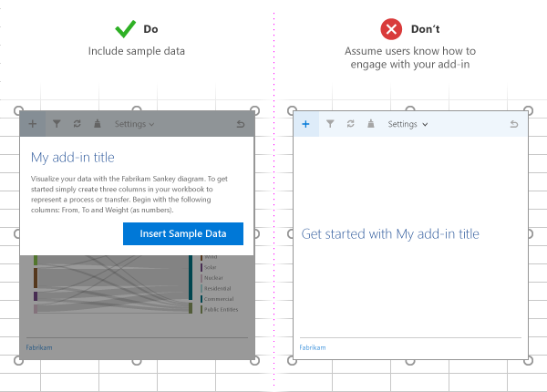Click the filter funnel icon in the Do example

pyautogui.click(x=57, y=124)
